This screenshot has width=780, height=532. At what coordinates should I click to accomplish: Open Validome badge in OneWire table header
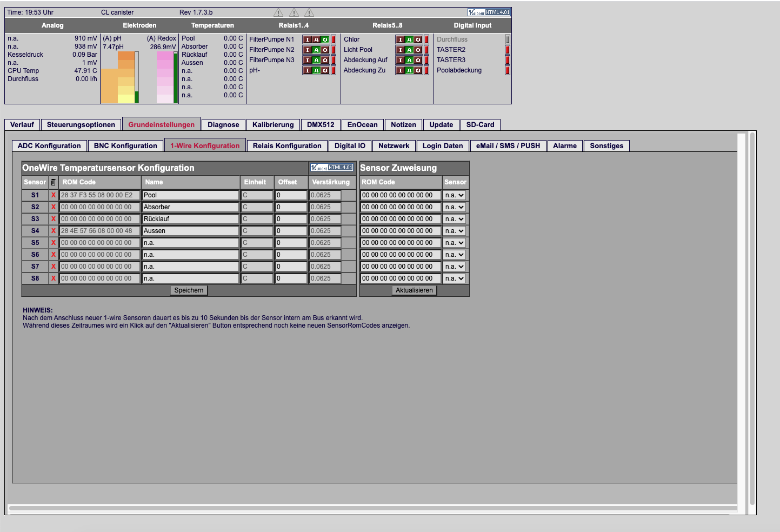coord(332,168)
